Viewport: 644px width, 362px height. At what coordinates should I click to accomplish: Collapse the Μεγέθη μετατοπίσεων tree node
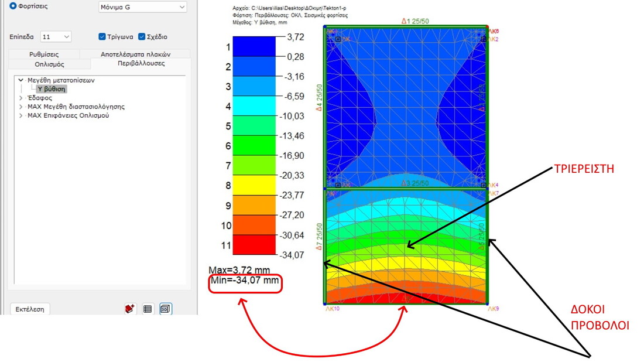(21, 80)
